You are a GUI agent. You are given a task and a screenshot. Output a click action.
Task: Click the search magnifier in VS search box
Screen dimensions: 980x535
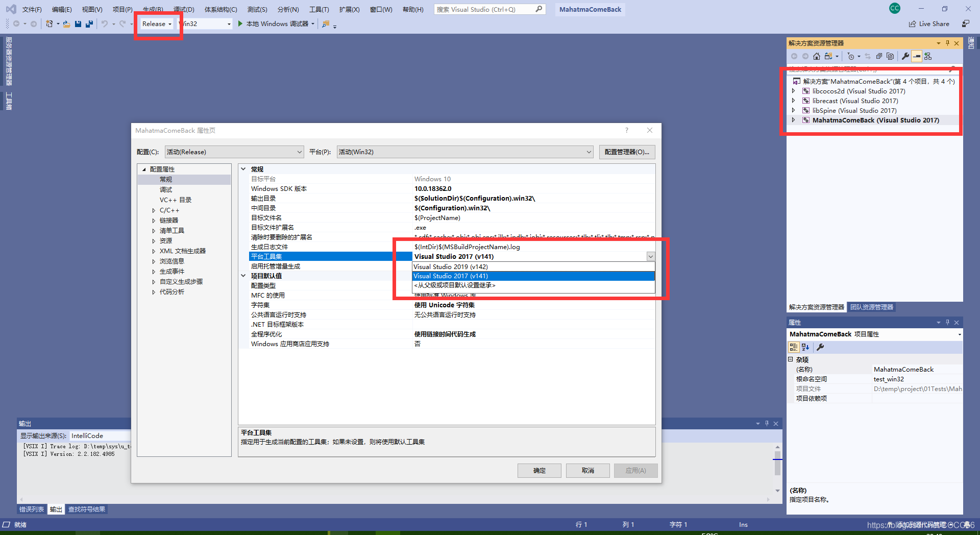539,9
